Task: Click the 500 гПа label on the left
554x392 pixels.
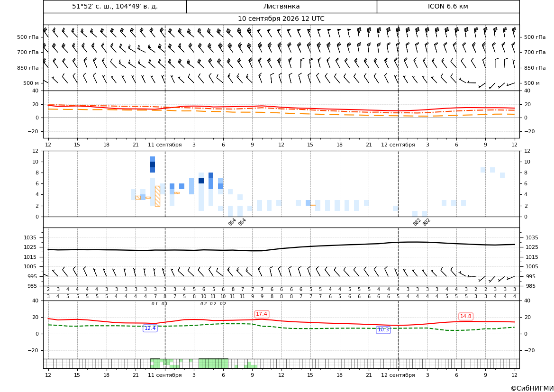Action: 27,37
